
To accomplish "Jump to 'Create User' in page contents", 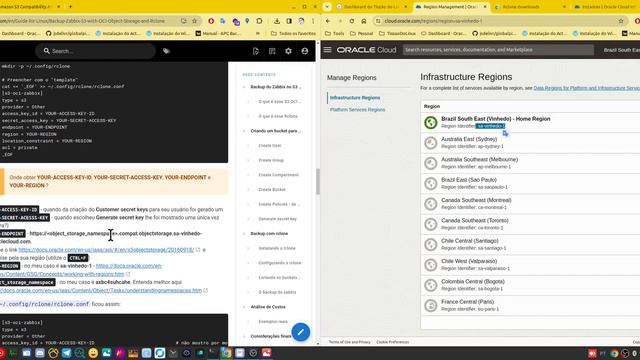I will click(x=270, y=146).
